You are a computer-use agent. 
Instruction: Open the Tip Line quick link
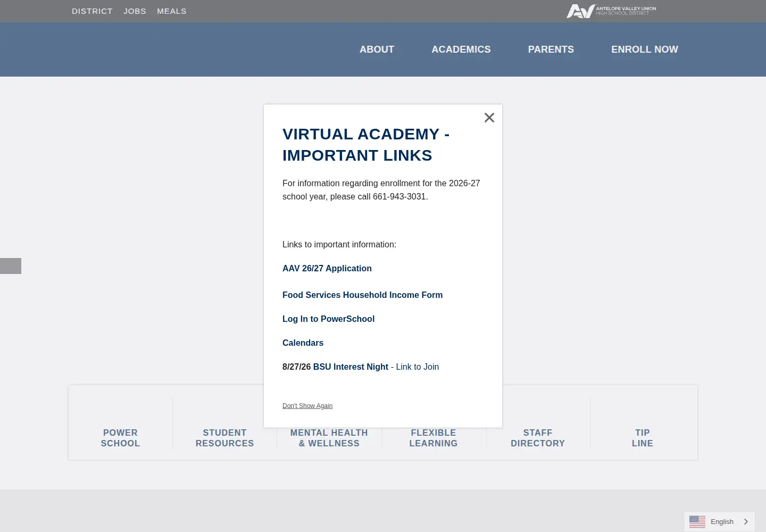(643, 438)
